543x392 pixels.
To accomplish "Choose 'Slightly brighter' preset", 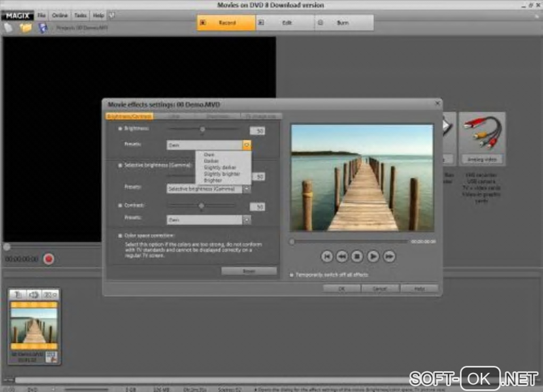I will (x=222, y=174).
